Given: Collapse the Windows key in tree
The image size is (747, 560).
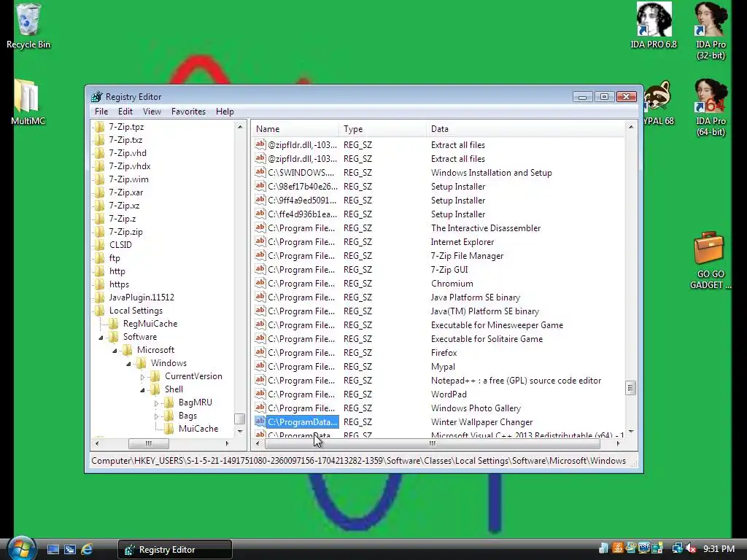Looking at the screenshot, I should click(128, 364).
